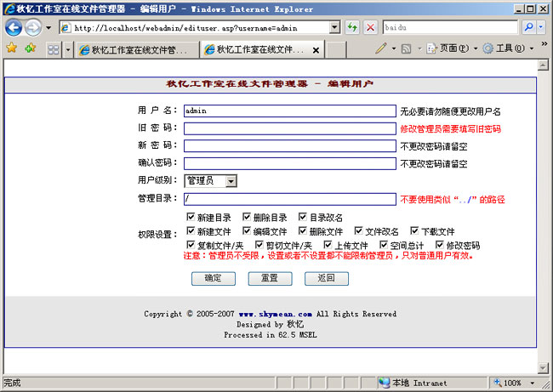Expand toolbar overflow chevron
The image size is (553, 392).
[544, 43]
